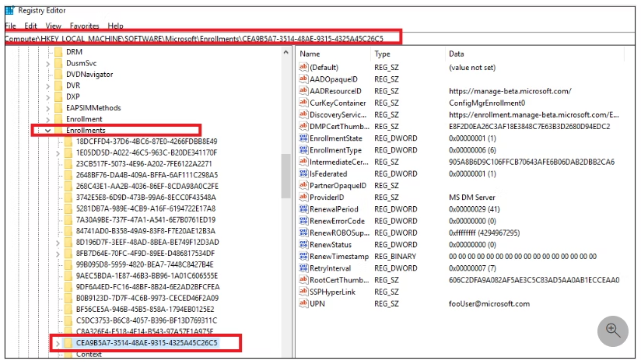Screen dimensions: 641x364
Task: Expand the CEA9B5A7 key node
Action: coord(58,344)
